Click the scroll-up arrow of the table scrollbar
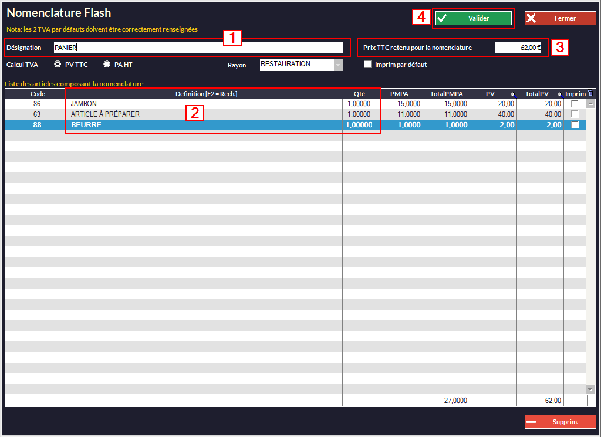 [590, 103]
